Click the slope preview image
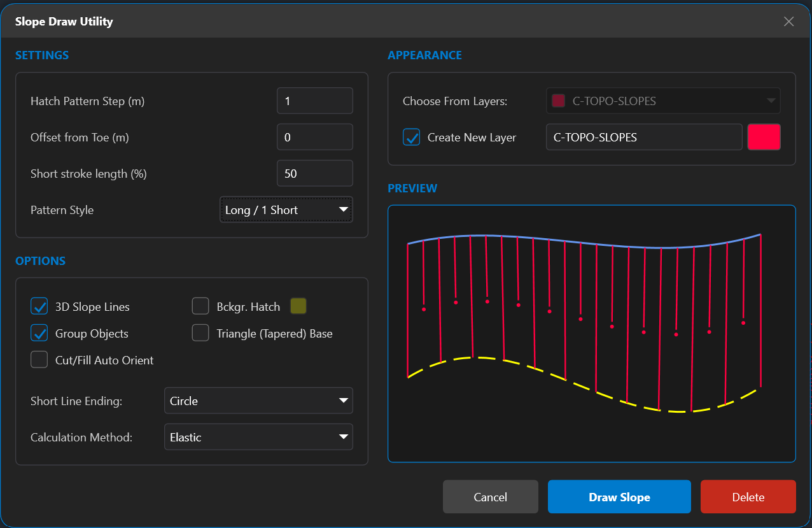Image resolution: width=812 pixels, height=528 pixels. click(592, 333)
